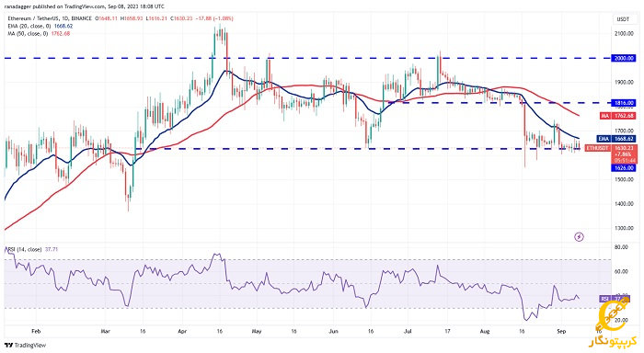Click the blue 1816.00 price label
The width and height of the screenshot is (644, 353).
624,103
